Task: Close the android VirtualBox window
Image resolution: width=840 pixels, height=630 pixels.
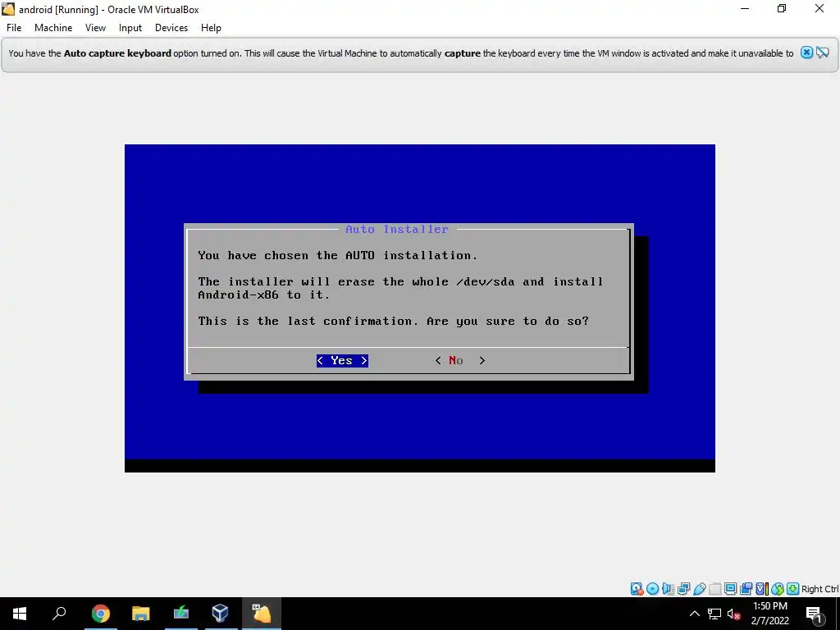Action: (819, 9)
